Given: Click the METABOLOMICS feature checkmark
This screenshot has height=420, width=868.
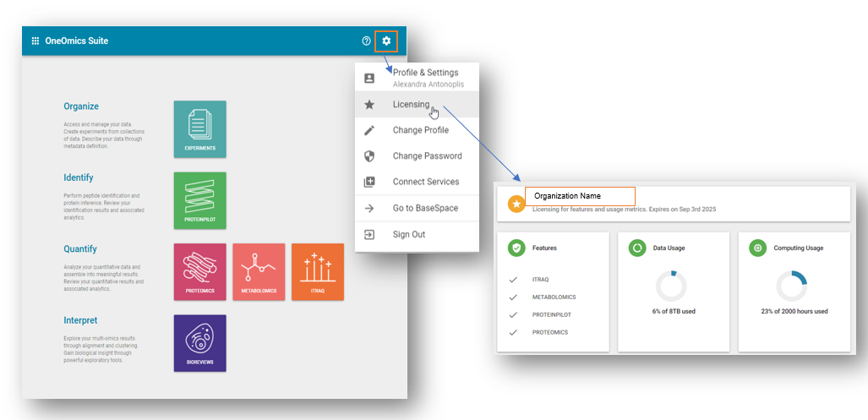Looking at the screenshot, I should click(513, 297).
